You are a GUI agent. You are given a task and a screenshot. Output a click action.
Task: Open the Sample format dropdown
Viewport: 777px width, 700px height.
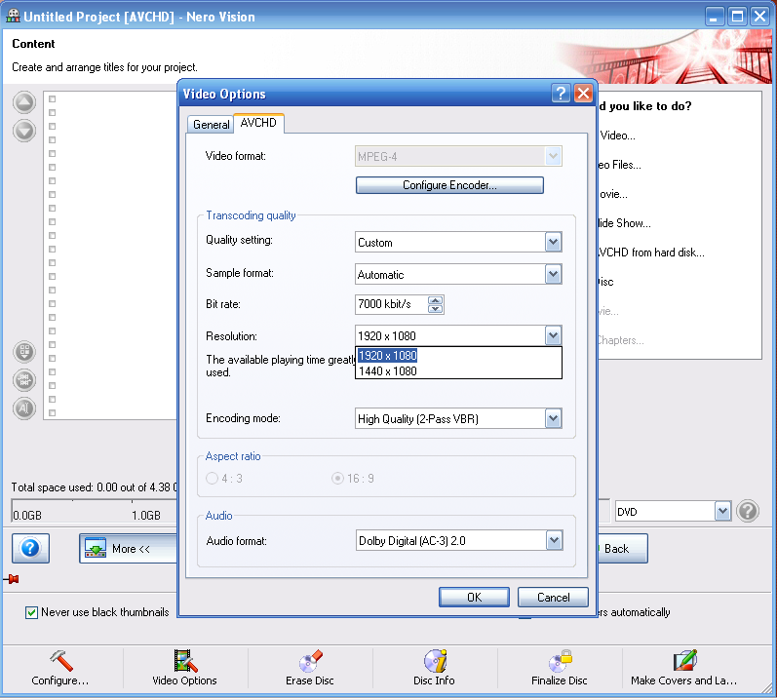[553, 274]
